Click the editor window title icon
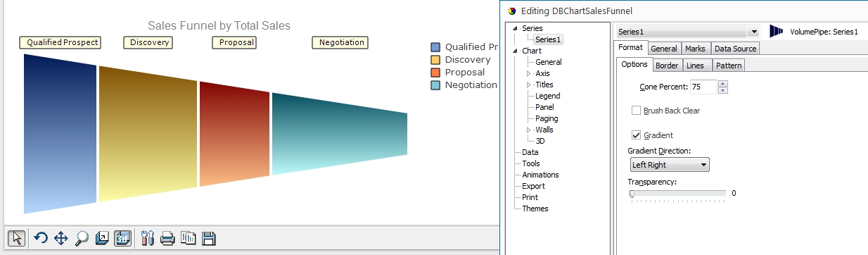The image size is (868, 255). click(511, 11)
